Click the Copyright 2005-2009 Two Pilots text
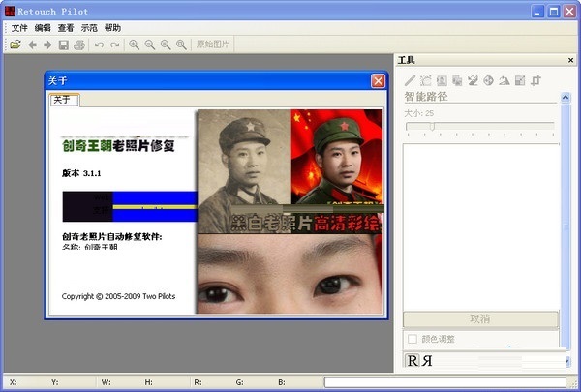The height and width of the screenshot is (392, 581). (x=118, y=296)
